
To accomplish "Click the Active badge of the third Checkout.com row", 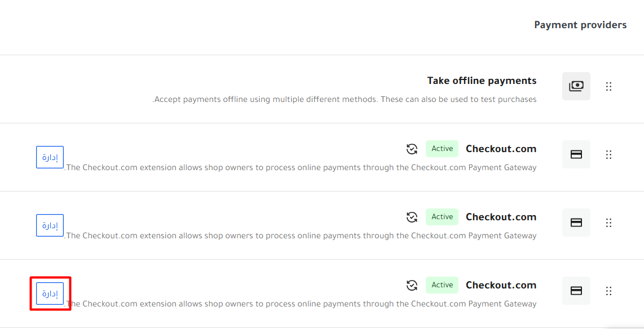I will pos(442,285).
